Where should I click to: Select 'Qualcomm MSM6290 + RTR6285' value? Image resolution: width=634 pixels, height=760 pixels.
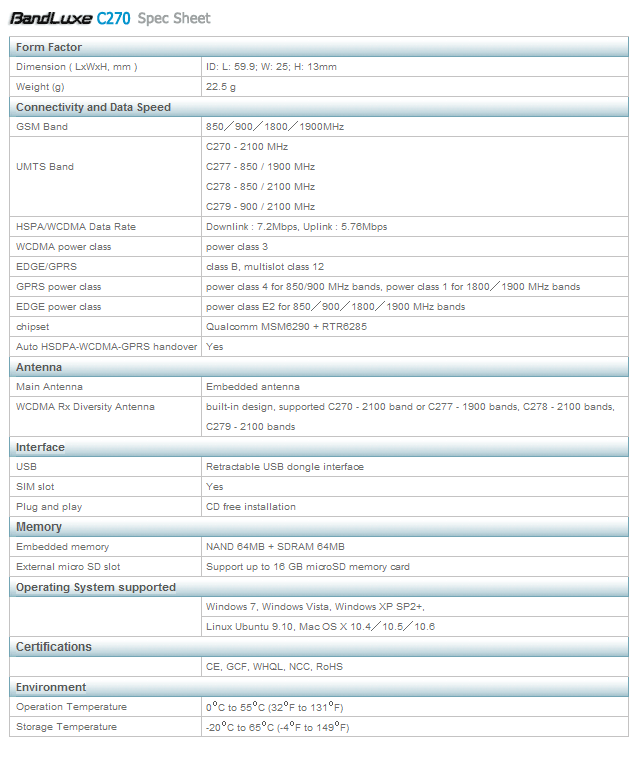[286, 327]
